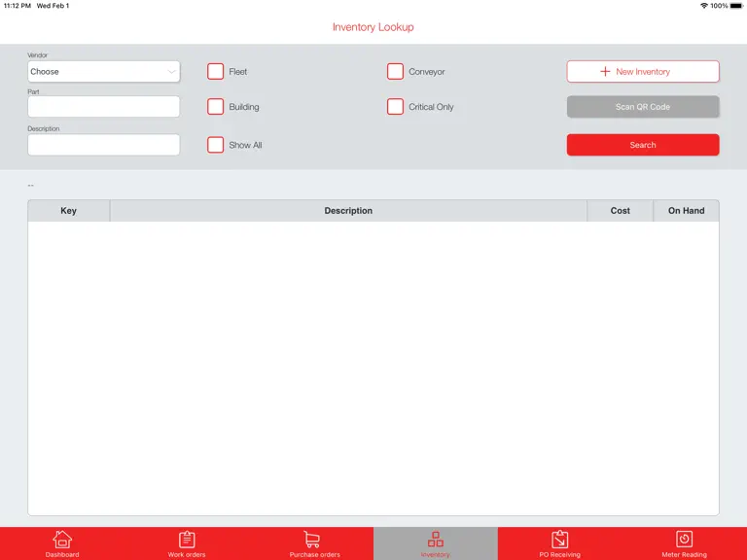
Task: Sort by the On Hand column header
Action: tap(686, 210)
